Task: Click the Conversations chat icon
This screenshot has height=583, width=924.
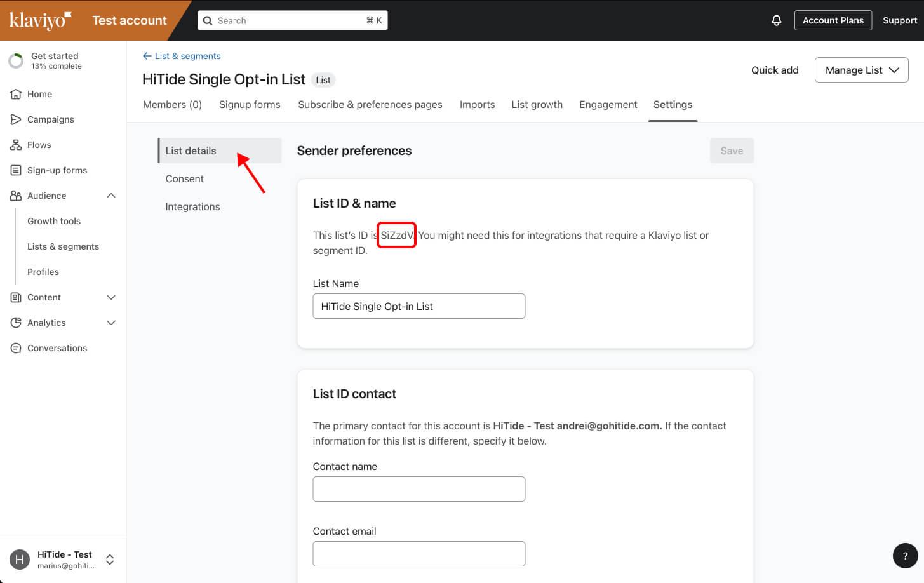Action: click(16, 348)
